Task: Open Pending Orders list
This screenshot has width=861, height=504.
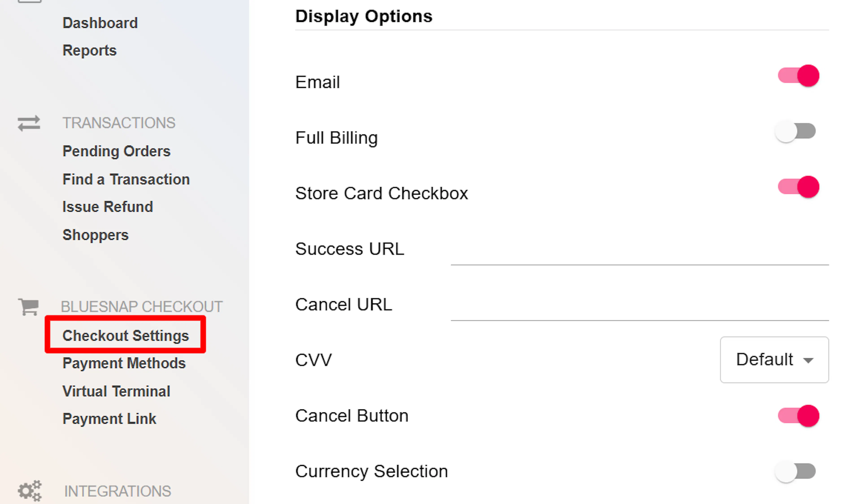Action: click(x=116, y=151)
